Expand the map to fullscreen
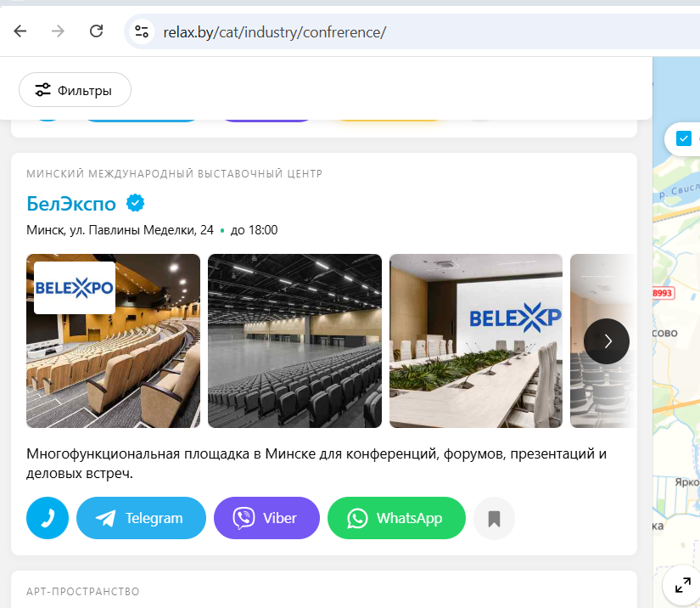700x608 pixels. pyautogui.click(x=682, y=585)
